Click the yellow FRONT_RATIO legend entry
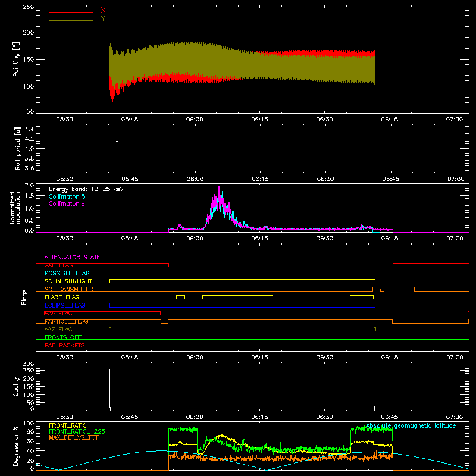The image size is (476, 476). (68, 425)
